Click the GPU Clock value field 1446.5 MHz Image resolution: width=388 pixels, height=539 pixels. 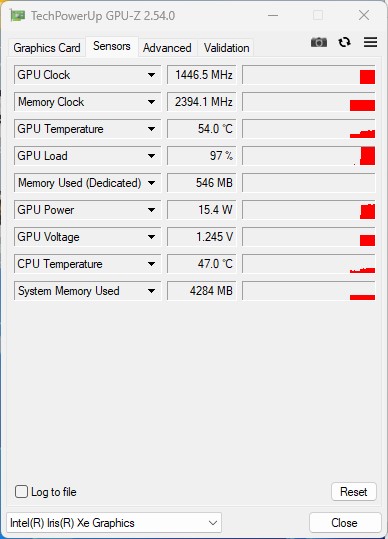(202, 75)
